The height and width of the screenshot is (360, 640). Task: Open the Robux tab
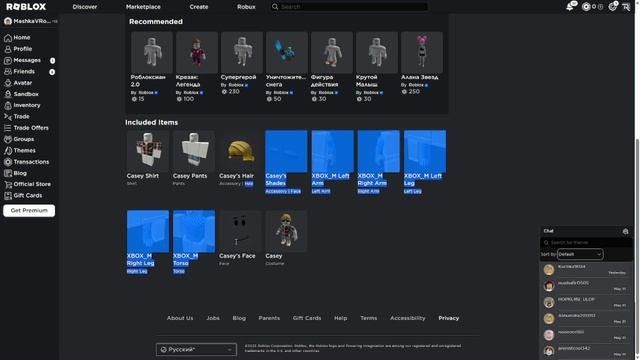[x=246, y=7]
